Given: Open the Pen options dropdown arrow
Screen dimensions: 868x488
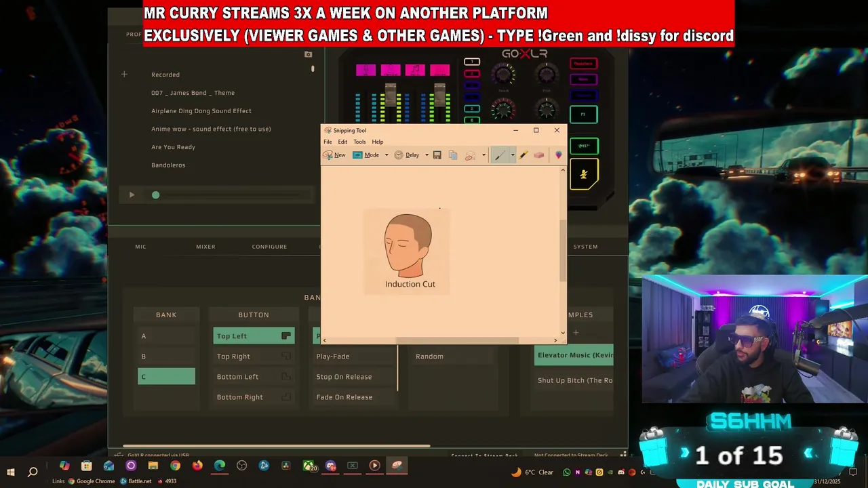Looking at the screenshot, I should 512,155.
